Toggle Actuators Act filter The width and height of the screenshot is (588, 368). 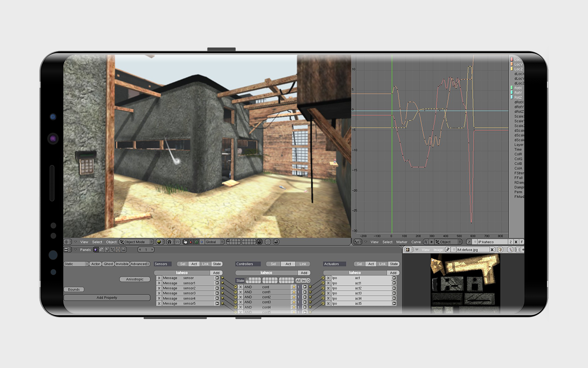click(x=371, y=264)
